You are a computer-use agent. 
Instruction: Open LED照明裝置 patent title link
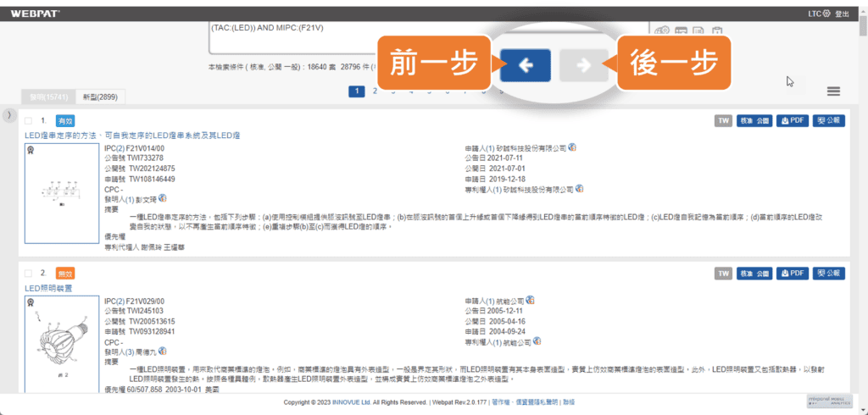click(x=49, y=288)
